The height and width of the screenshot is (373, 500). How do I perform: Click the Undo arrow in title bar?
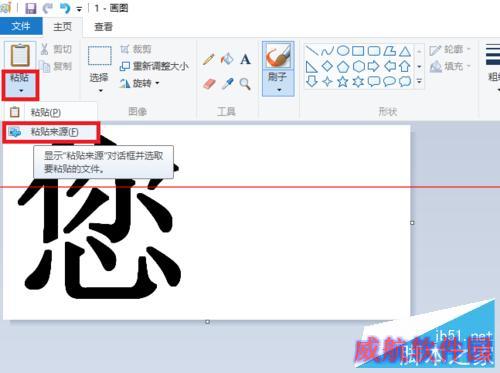pyautogui.click(x=66, y=8)
